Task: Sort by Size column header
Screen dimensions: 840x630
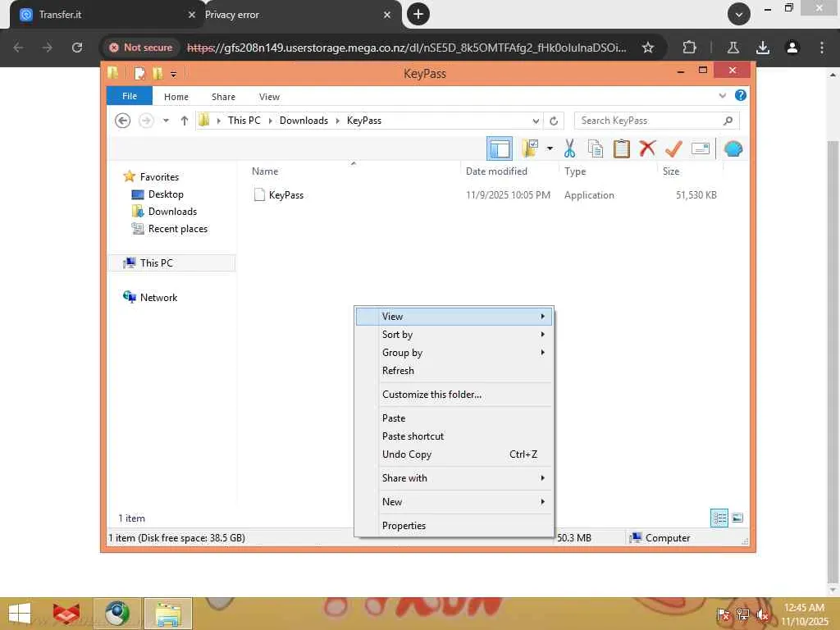Action: pos(671,171)
